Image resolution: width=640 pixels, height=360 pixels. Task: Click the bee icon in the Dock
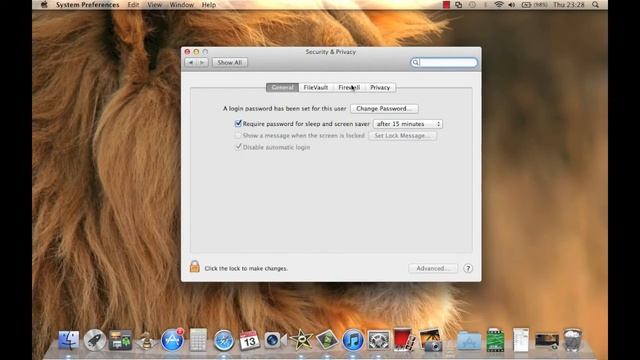[146, 340]
